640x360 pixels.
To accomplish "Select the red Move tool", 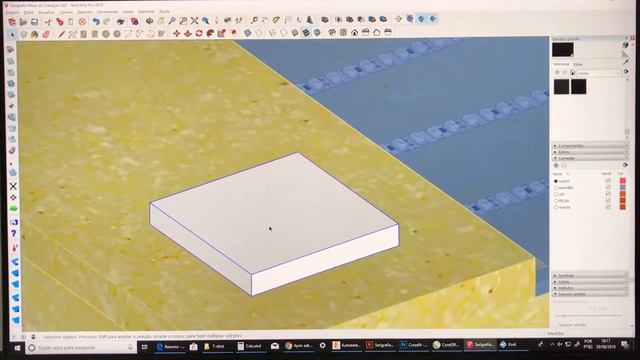I will point(176,33).
